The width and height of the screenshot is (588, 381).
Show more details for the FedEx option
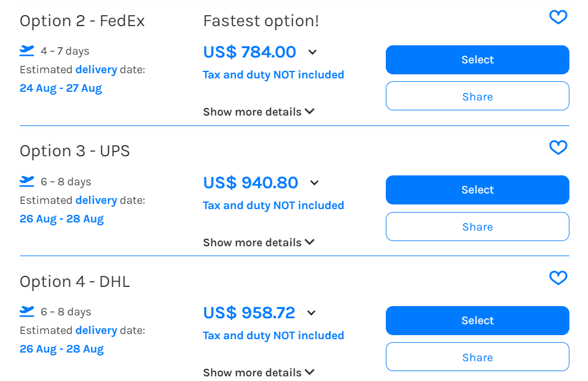(259, 112)
